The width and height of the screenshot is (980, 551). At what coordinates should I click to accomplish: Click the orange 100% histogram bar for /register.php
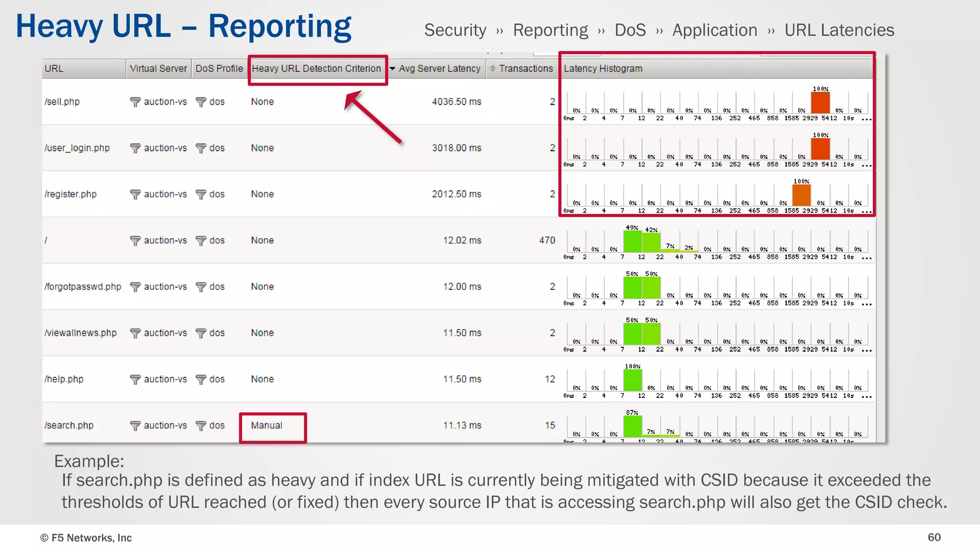[802, 195]
